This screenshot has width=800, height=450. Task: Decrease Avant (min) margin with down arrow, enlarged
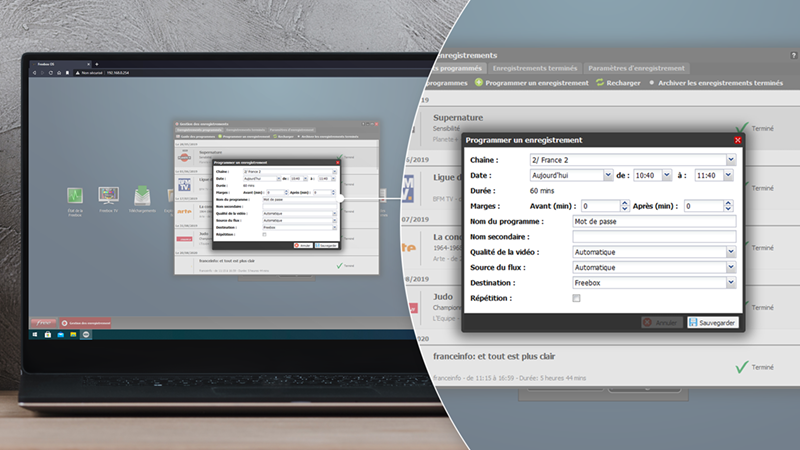click(624, 209)
